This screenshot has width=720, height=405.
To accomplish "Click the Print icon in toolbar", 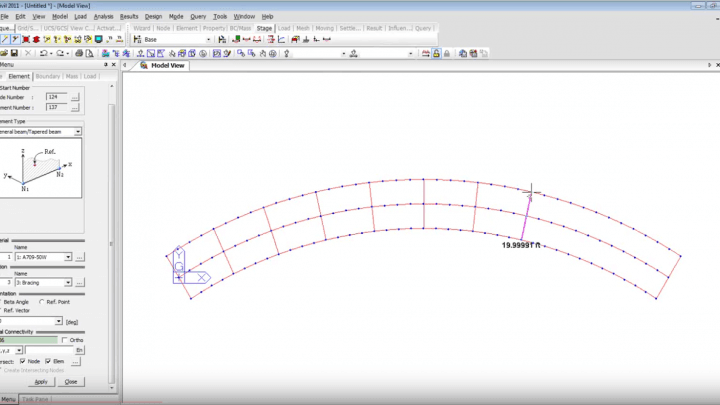I will pos(79,54).
